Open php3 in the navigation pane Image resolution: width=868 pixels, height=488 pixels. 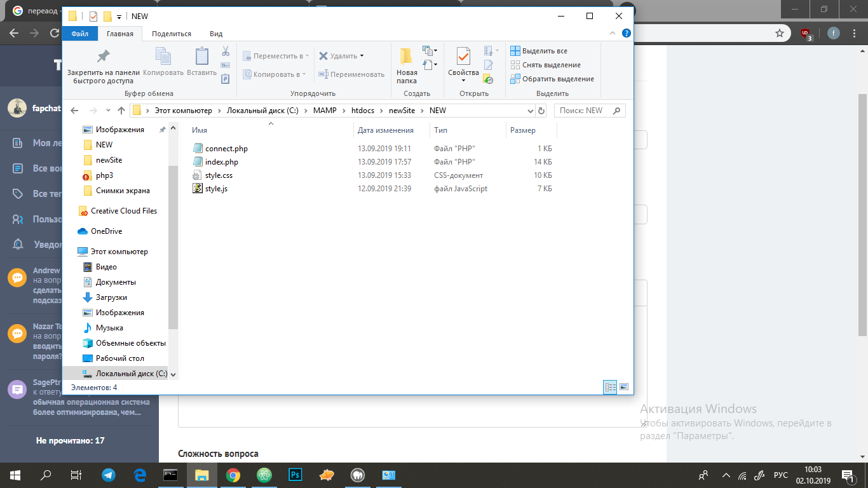point(104,175)
